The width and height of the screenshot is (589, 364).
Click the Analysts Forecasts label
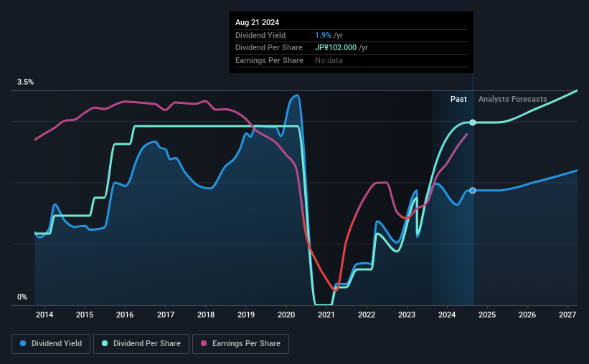tap(513, 99)
